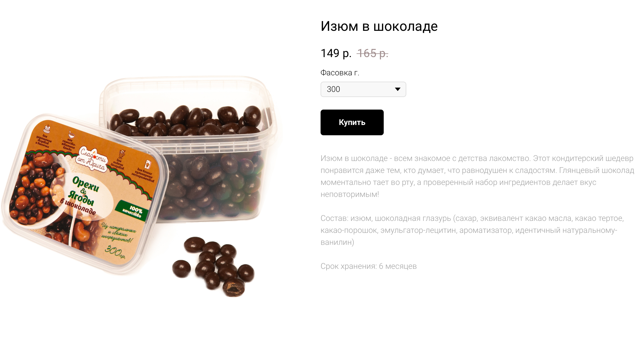Viewport: 644px width, 351px height.
Task: Click the Фасовка г. label
Action: tap(340, 73)
